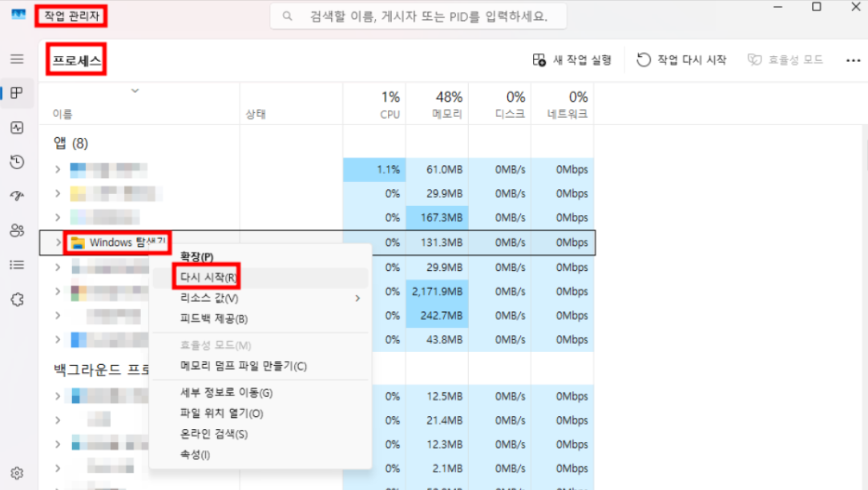
Task: Open the Performance page icon
Action: click(17, 128)
